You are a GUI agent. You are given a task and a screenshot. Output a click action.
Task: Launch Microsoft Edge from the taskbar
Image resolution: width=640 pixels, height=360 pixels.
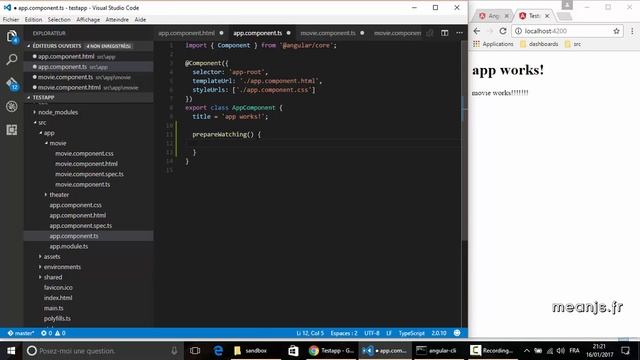pos(218,351)
